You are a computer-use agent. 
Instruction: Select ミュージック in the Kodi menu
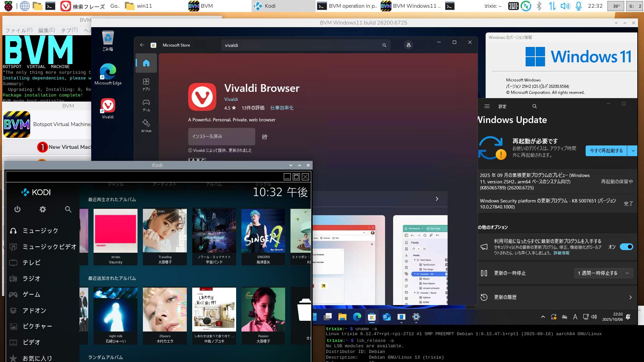click(40, 231)
